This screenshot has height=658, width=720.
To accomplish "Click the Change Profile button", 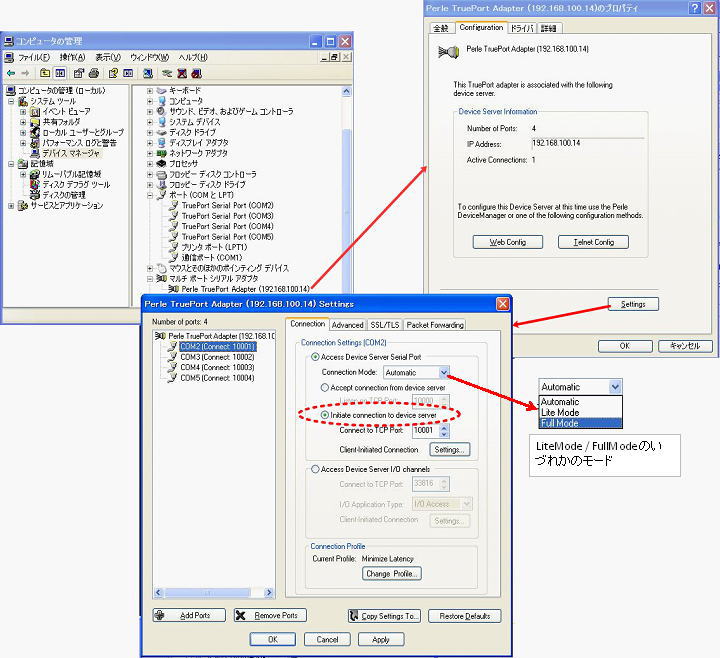I will click(x=392, y=574).
